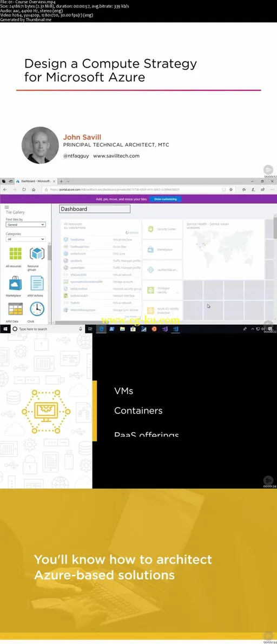277x644 pixels.
Task: Click the VMs bullet text
Action: [124, 391]
